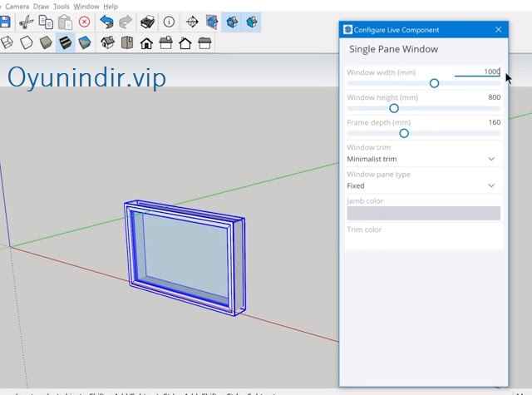This screenshot has width=532, height=395.
Task: Click the Single Pane Window heading
Action: coord(393,49)
